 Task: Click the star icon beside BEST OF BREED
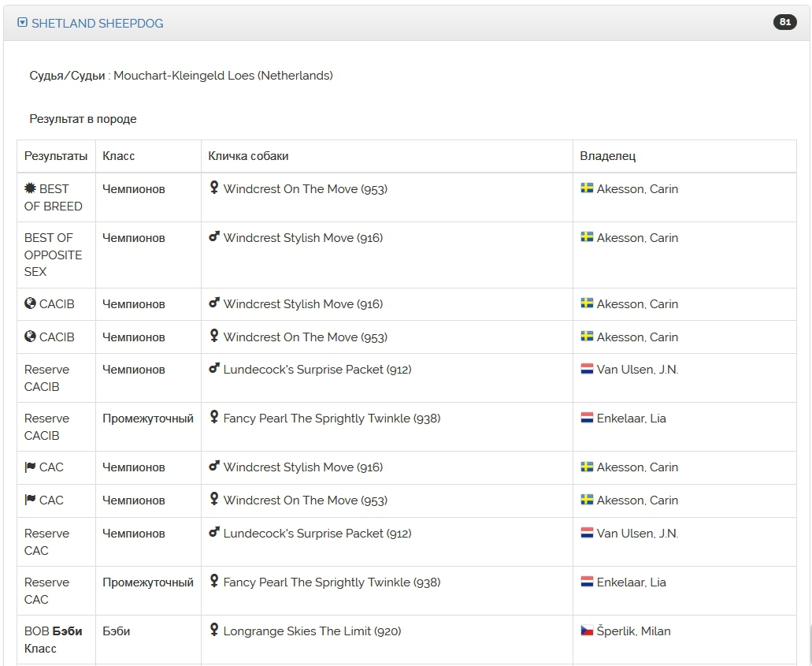pos(30,188)
